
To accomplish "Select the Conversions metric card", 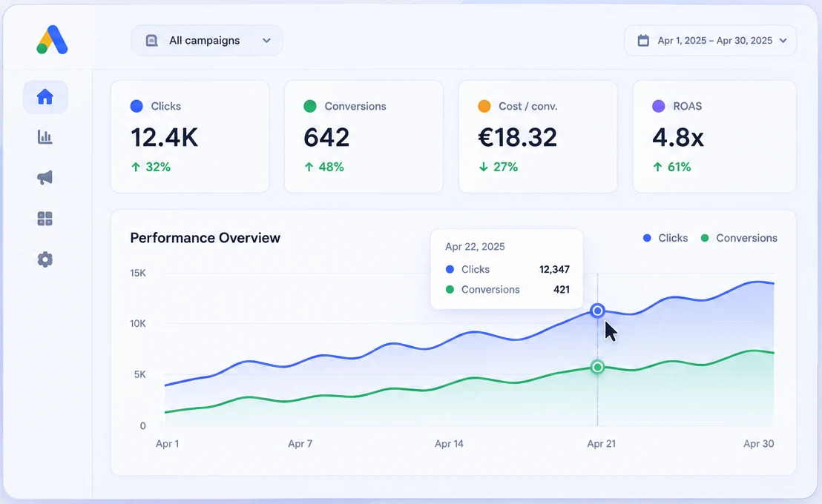I will [364, 136].
